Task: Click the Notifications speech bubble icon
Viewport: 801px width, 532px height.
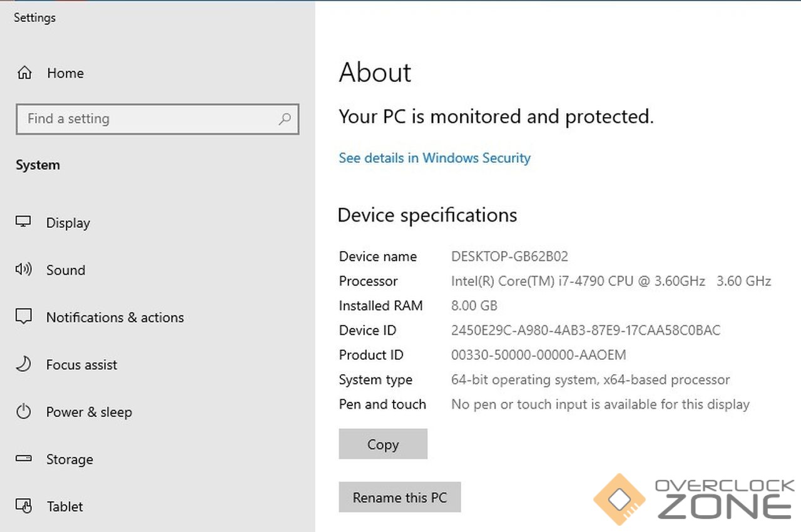Action: [24, 317]
